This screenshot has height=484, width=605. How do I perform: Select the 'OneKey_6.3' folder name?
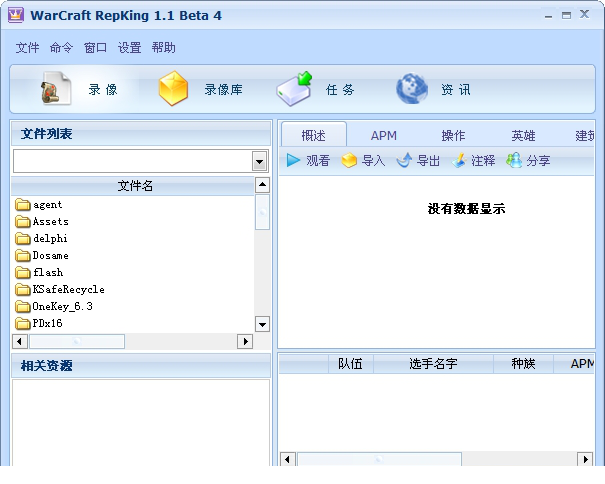63,306
